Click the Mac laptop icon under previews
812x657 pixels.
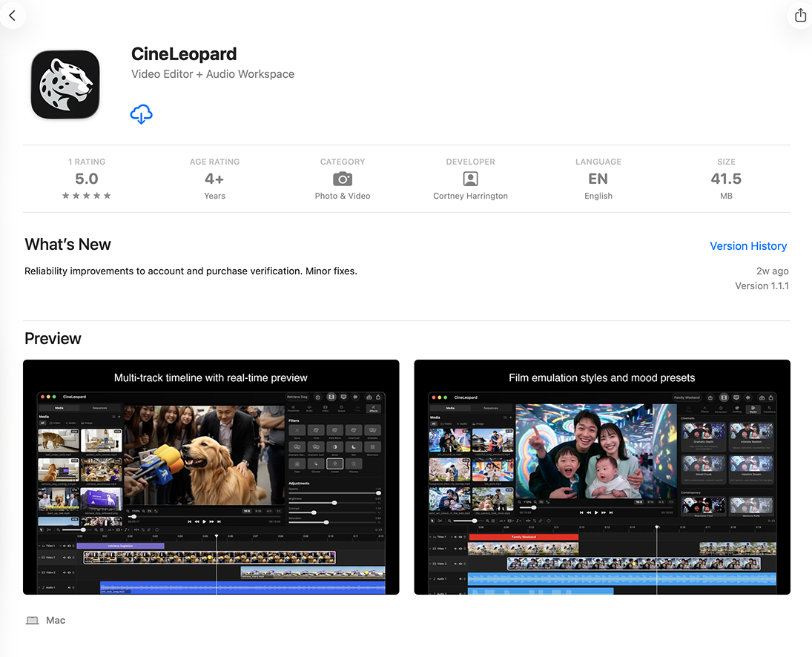32,620
